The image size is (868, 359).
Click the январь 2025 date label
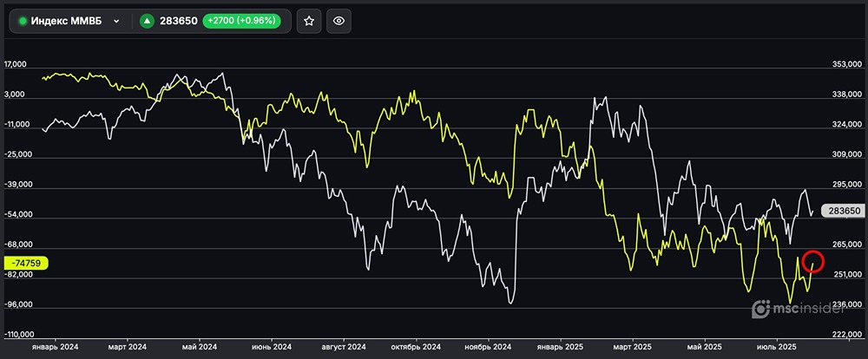tap(561, 346)
